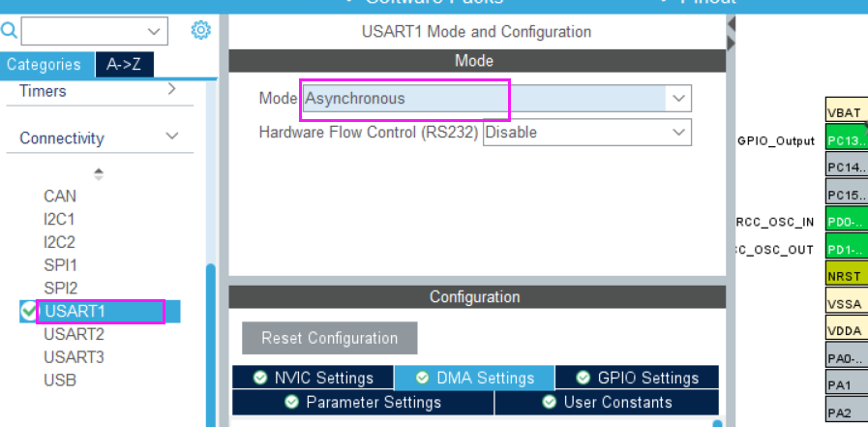Select USART1 peripheral

click(x=75, y=311)
